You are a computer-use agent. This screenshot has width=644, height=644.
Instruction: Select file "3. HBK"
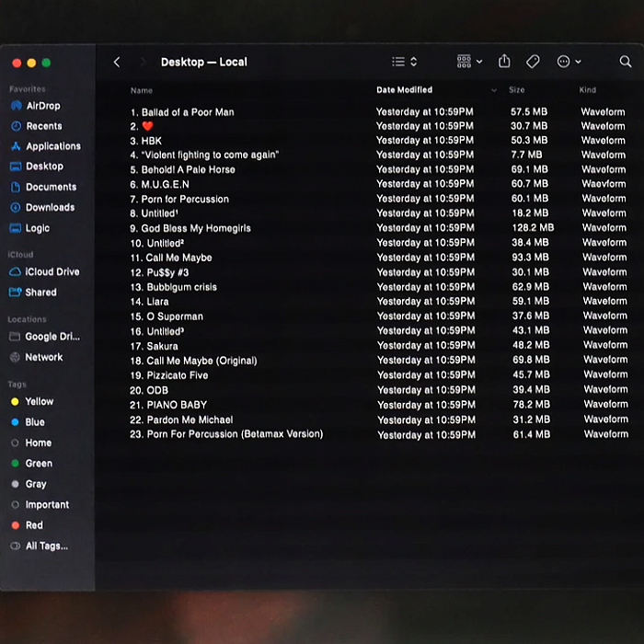pos(145,141)
